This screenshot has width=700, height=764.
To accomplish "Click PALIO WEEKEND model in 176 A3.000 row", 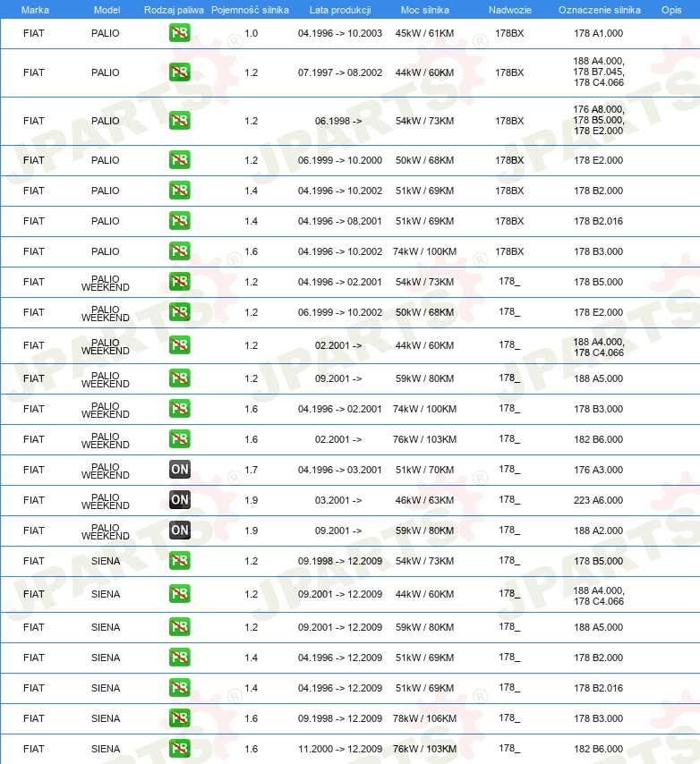I will coord(106,471).
